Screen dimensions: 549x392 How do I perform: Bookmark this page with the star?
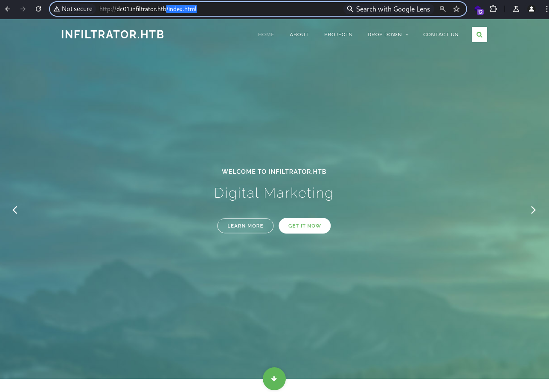pos(456,9)
